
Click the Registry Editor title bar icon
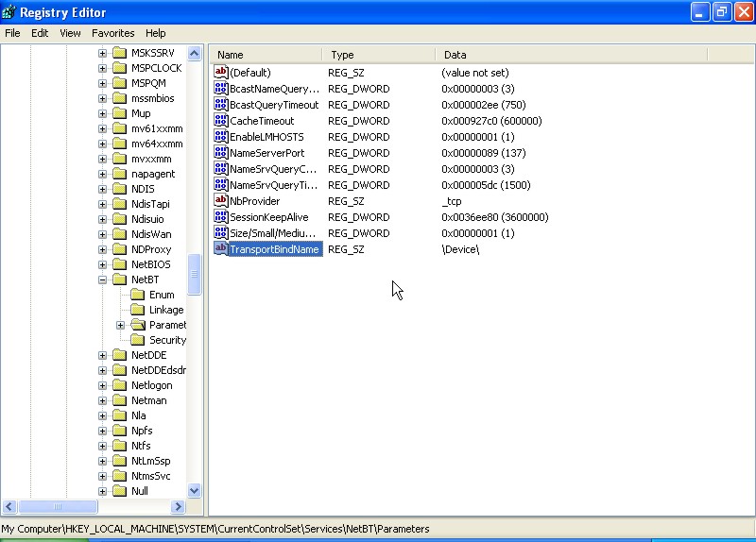coord(9,12)
